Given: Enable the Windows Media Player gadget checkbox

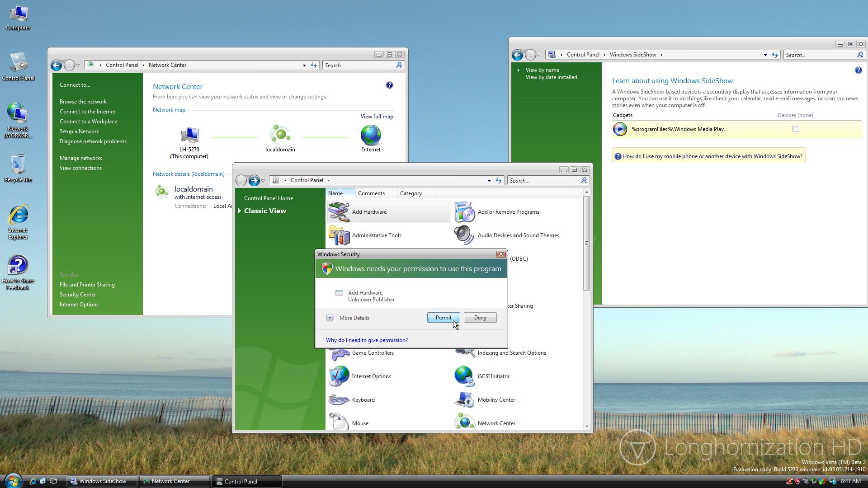Looking at the screenshot, I should click(x=795, y=129).
